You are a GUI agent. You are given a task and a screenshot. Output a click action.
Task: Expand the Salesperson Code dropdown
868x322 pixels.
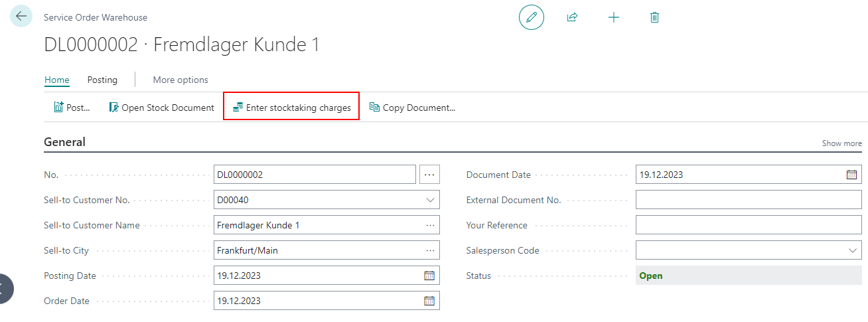click(852, 250)
